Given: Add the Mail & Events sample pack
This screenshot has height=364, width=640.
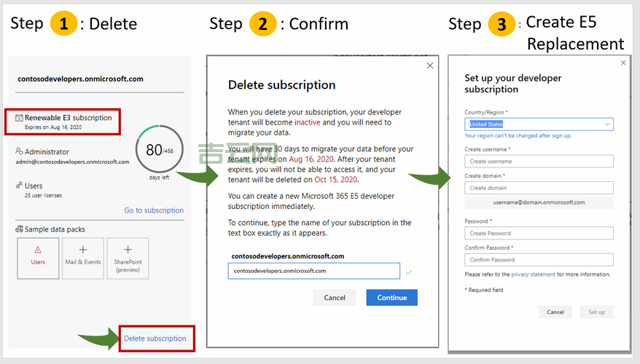Looking at the screenshot, I should (x=82, y=258).
